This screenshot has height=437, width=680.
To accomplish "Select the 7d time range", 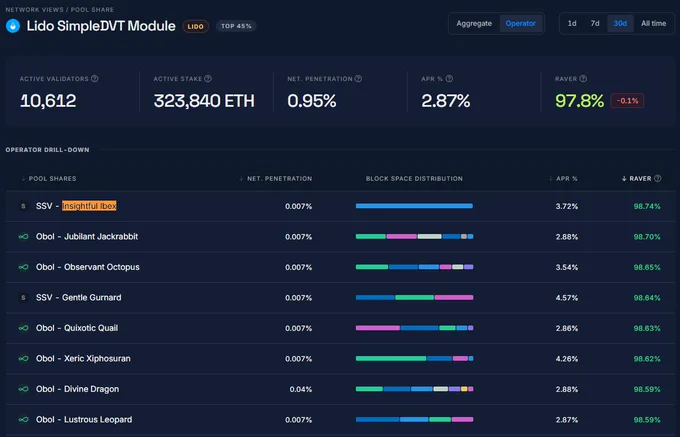I will point(595,23).
